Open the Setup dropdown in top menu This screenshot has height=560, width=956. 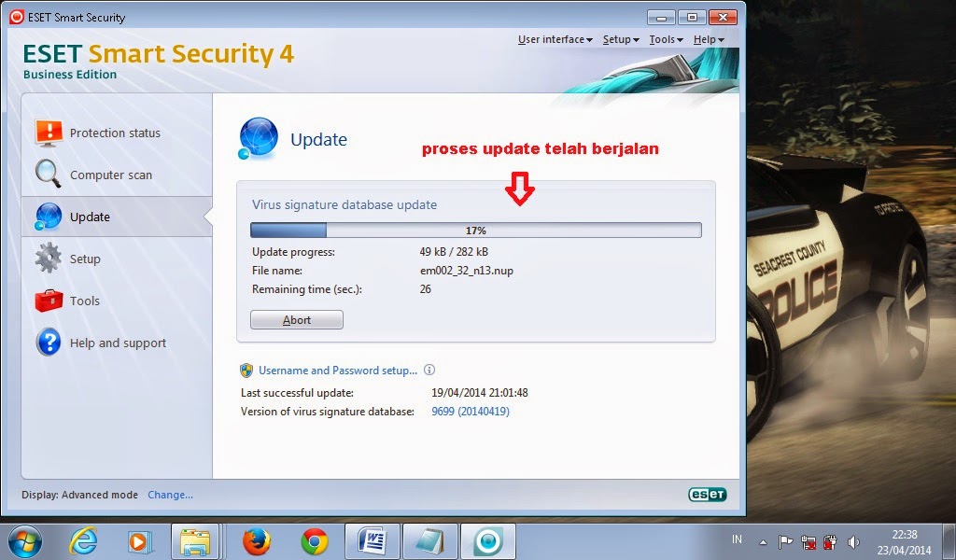[x=621, y=39]
